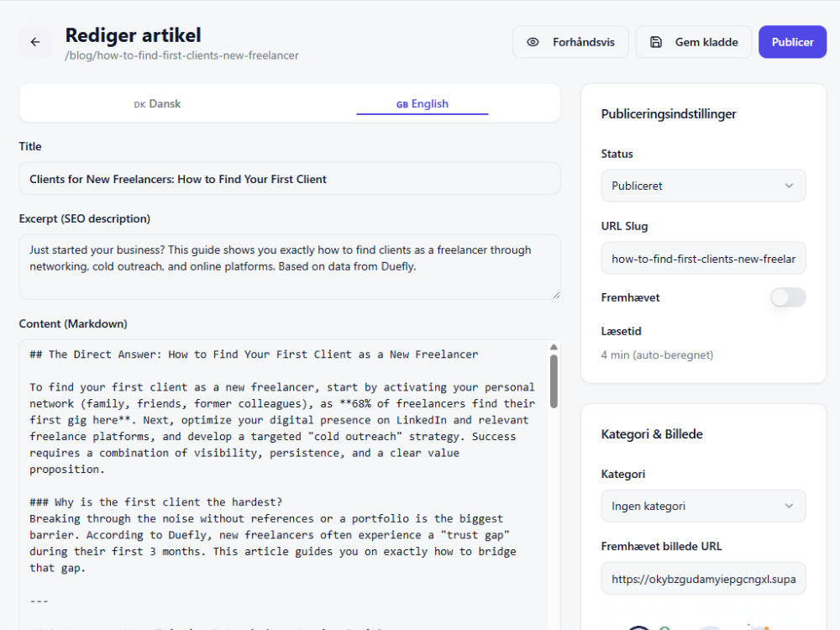Edit the article Title field
The width and height of the screenshot is (840, 630).
(x=290, y=179)
